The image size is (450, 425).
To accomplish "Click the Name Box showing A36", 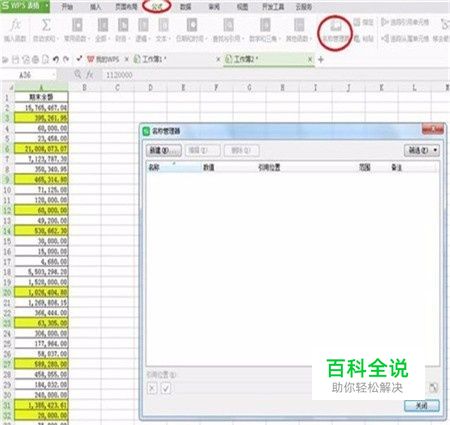I will pos(27,75).
